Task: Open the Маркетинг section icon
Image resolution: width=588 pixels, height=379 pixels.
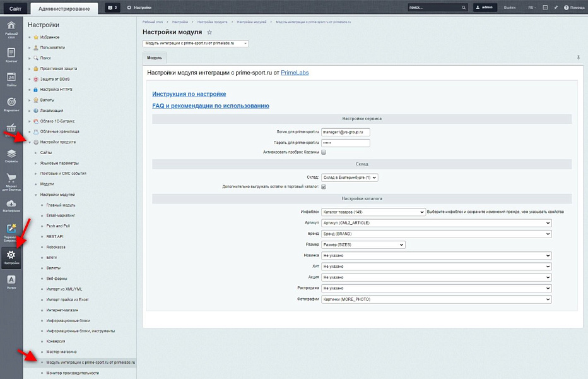Action: pos(11,104)
